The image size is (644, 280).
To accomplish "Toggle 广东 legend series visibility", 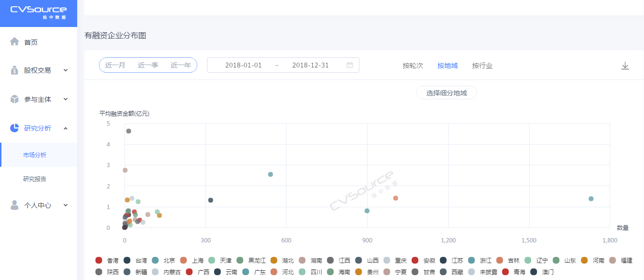I will coord(254,272).
